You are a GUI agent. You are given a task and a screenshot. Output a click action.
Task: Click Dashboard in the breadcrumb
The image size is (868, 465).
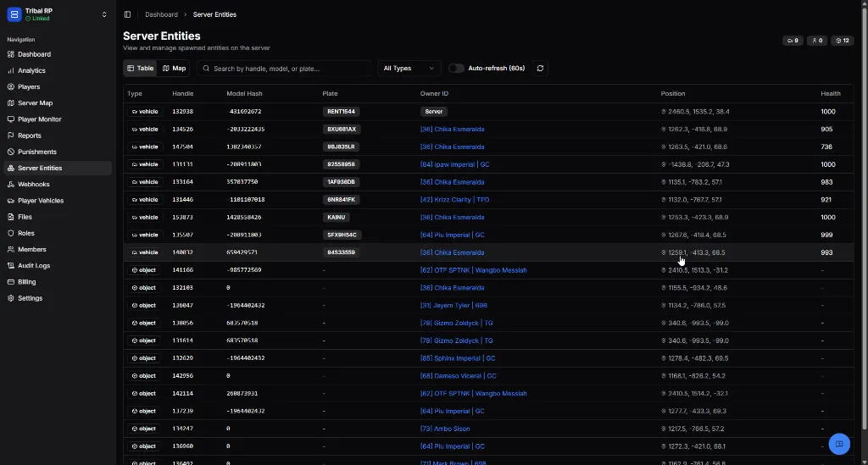coord(161,14)
